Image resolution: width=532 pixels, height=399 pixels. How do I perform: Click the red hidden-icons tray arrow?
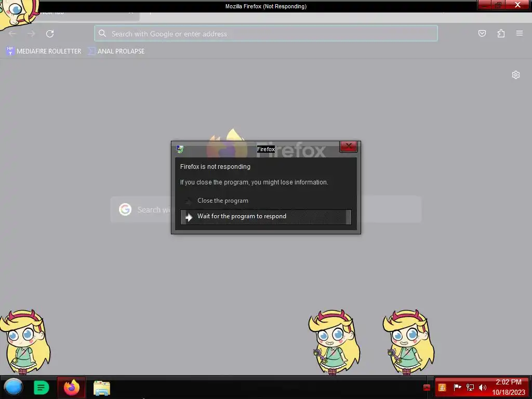(x=427, y=388)
